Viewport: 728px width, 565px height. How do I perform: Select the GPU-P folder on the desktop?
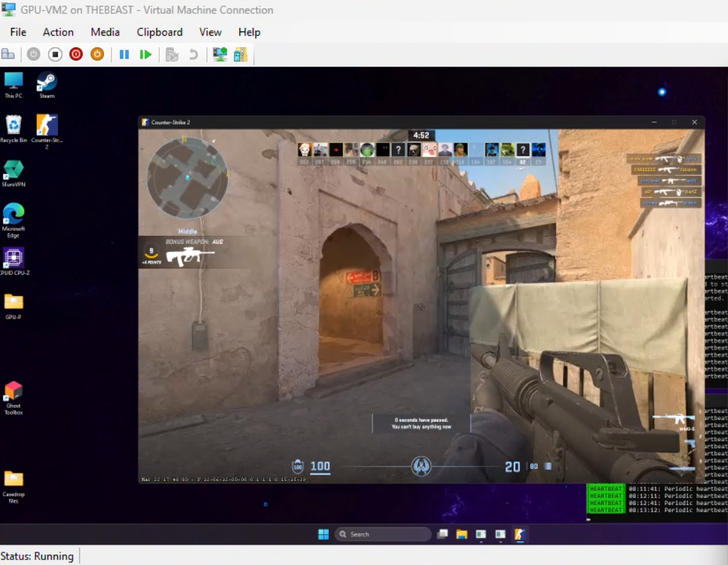pos(13,306)
